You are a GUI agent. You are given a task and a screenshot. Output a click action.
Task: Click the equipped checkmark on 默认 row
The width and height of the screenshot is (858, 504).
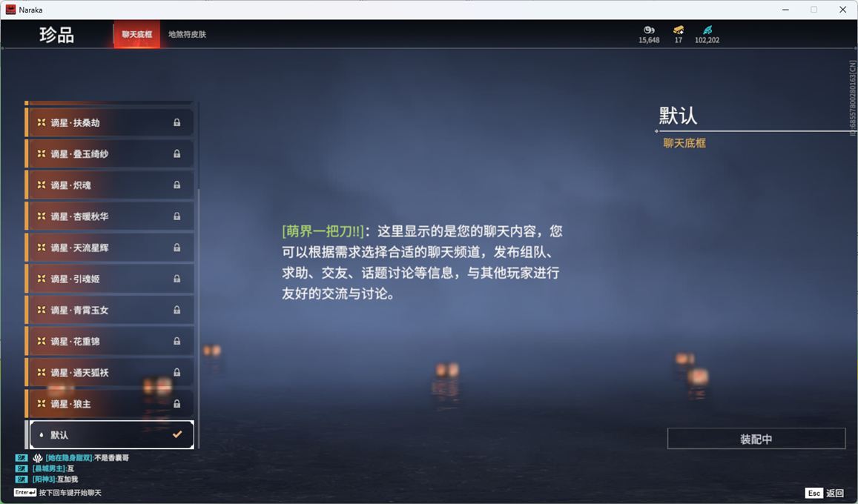(x=176, y=434)
